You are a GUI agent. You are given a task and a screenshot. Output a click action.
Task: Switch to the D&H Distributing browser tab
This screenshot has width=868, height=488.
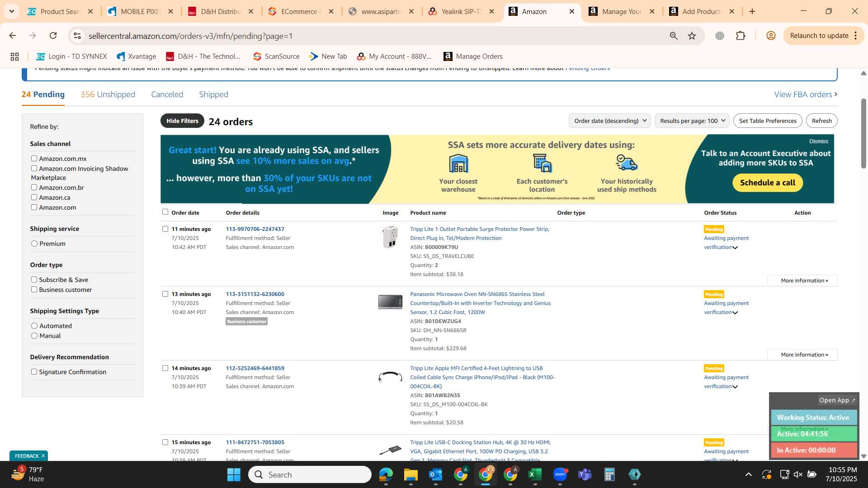[221, 11]
